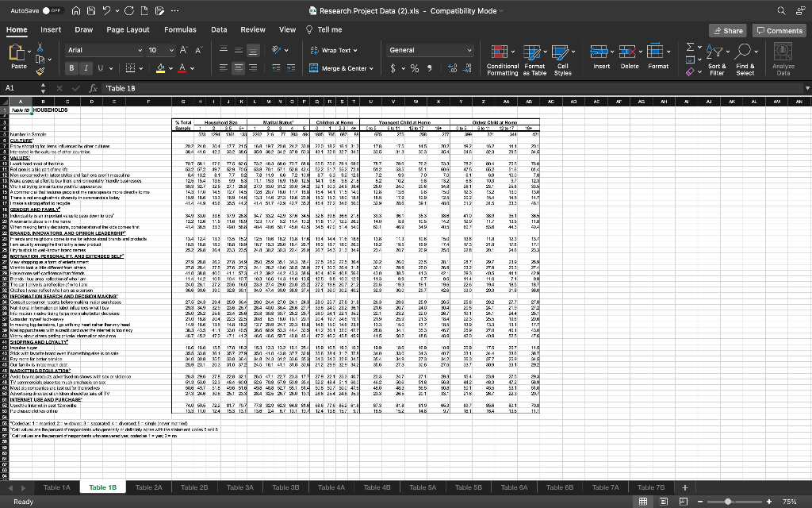Toggle italic formatting

point(87,68)
